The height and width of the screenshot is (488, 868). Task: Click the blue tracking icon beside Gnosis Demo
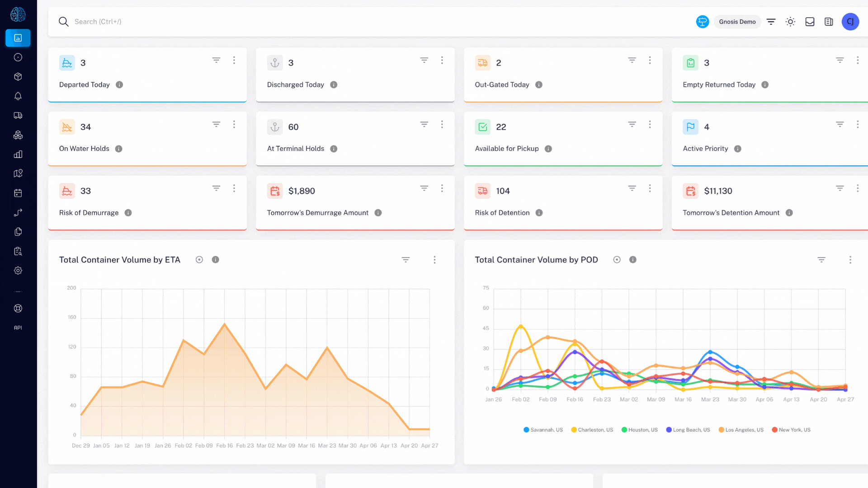702,22
